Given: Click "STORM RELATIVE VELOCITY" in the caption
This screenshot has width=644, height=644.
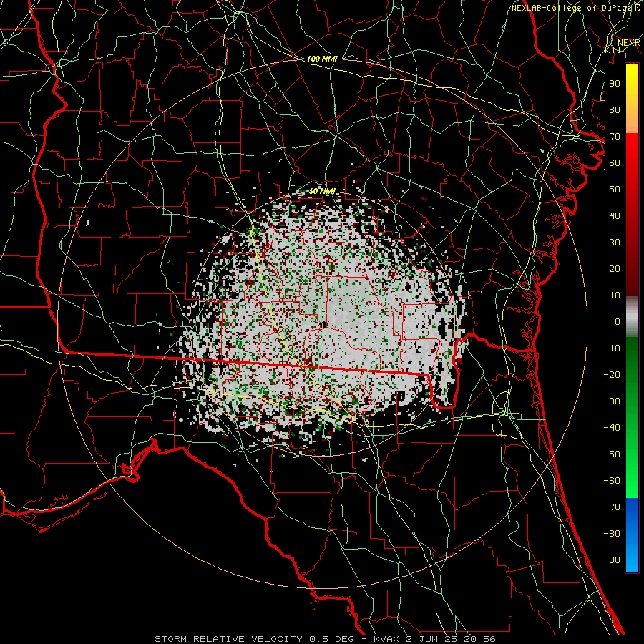Looking at the screenshot, I should coord(229,639).
